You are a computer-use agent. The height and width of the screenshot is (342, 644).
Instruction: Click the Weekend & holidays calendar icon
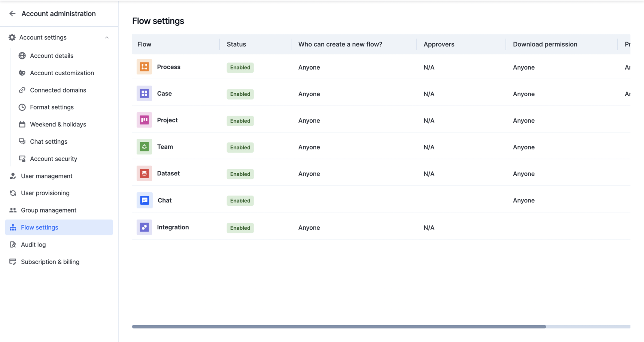22,124
